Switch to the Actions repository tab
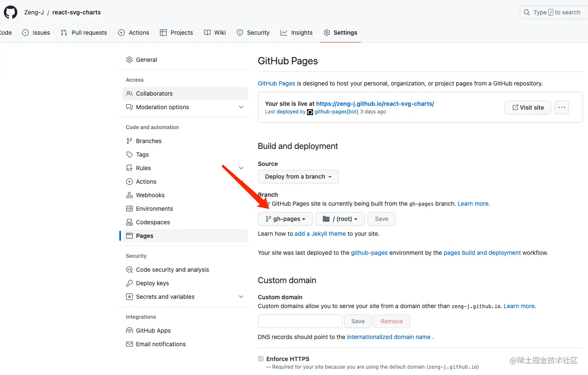The width and height of the screenshot is (588, 375). tap(134, 33)
